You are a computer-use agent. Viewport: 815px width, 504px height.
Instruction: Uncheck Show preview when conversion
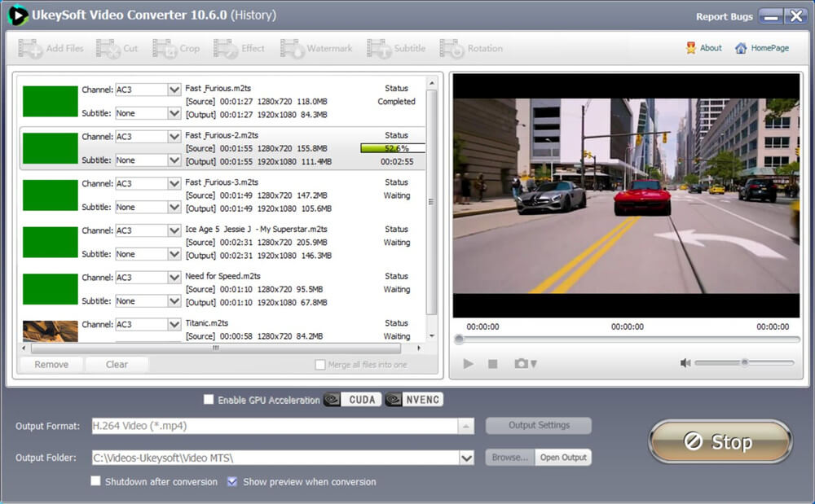[232, 481]
